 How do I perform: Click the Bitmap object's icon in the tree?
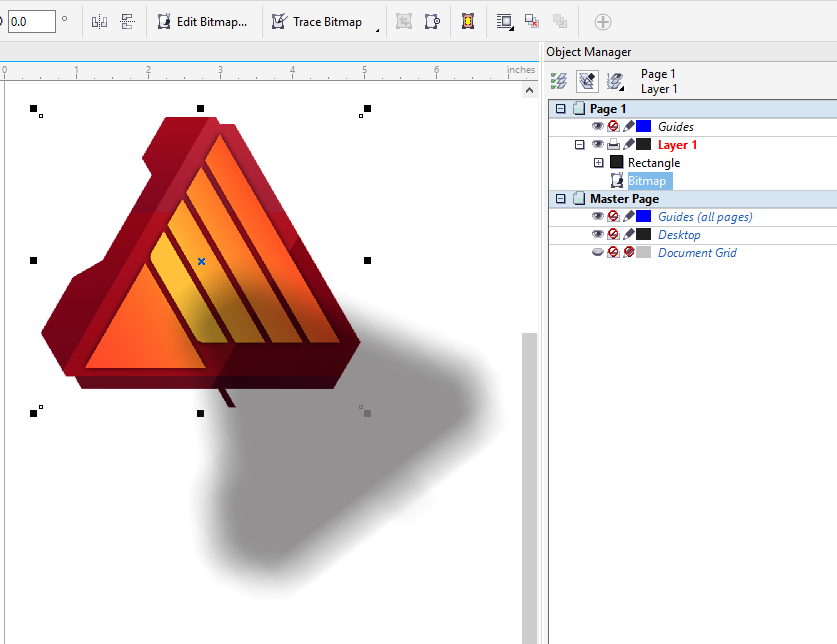tap(617, 180)
